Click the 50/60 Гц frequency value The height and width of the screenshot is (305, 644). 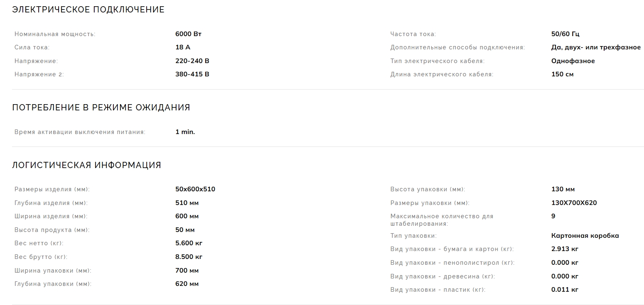pos(565,34)
